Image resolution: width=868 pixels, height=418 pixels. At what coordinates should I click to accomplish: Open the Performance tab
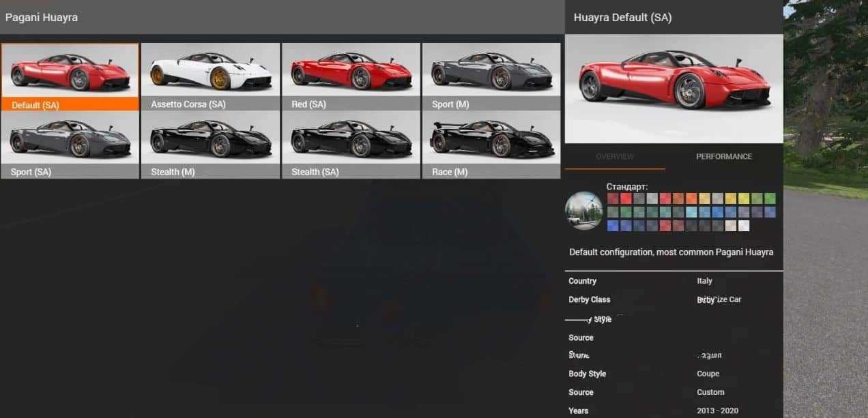pyautogui.click(x=723, y=157)
